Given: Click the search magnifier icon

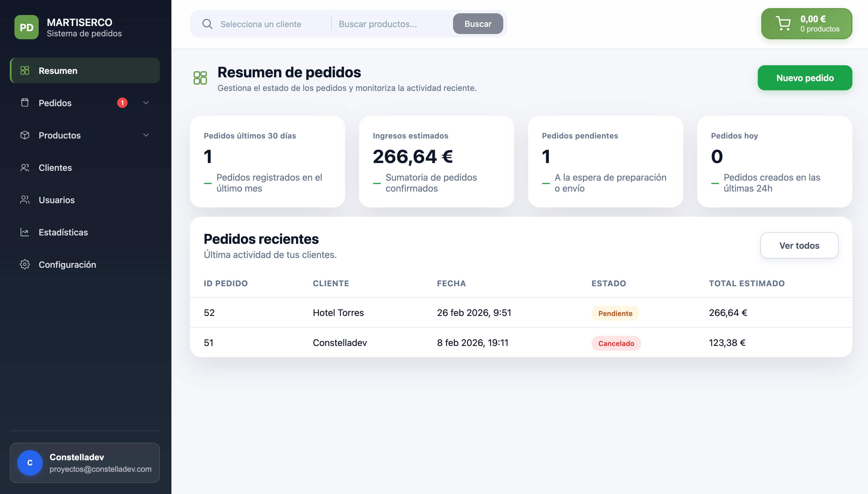Looking at the screenshot, I should pyautogui.click(x=207, y=24).
